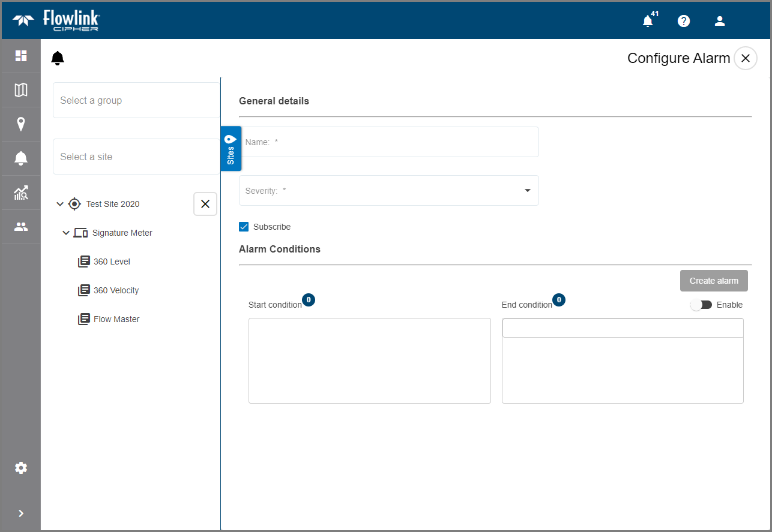Toggle the End condition Enable switch
Viewport: 772px width, 532px height.
701,305
